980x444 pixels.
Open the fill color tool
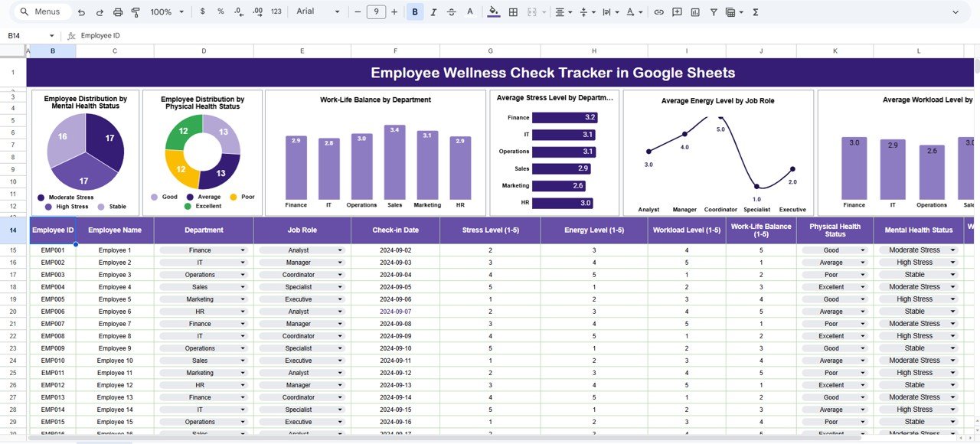click(493, 11)
